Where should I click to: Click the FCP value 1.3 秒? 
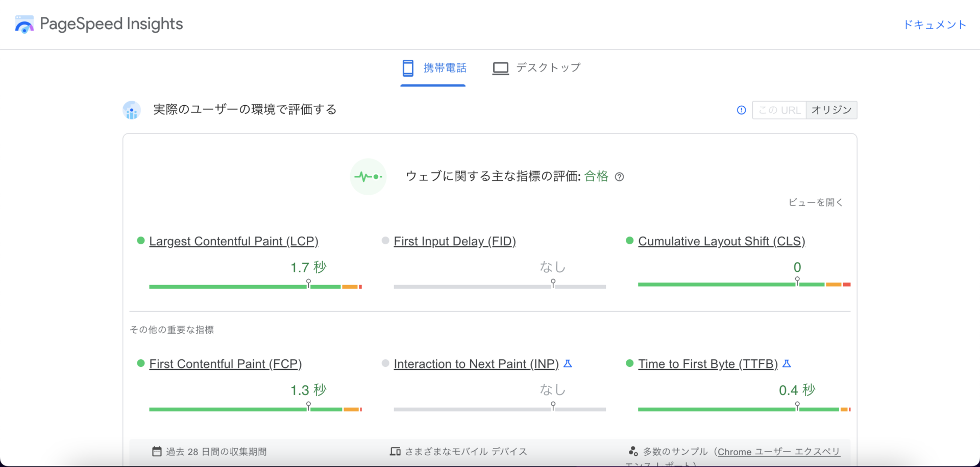coord(308,390)
